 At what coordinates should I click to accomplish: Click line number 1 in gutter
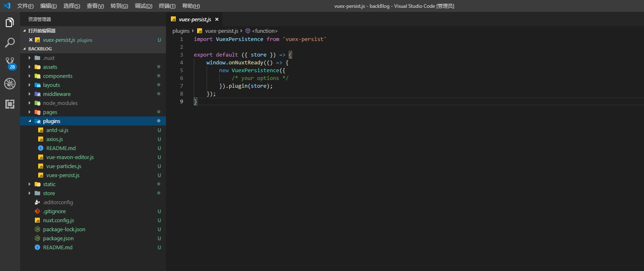(x=182, y=39)
